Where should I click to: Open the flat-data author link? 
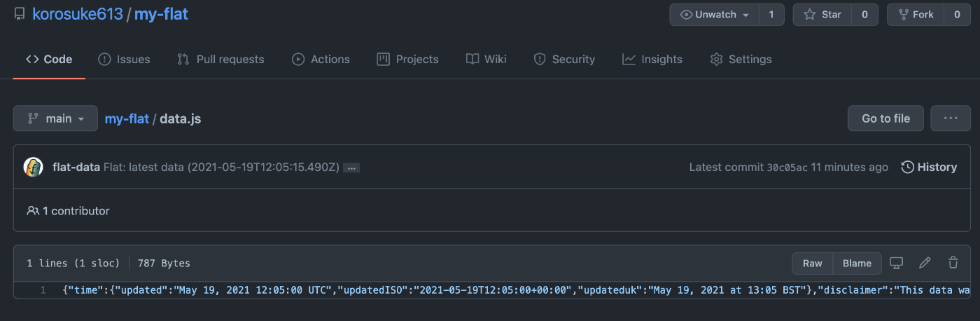point(76,167)
